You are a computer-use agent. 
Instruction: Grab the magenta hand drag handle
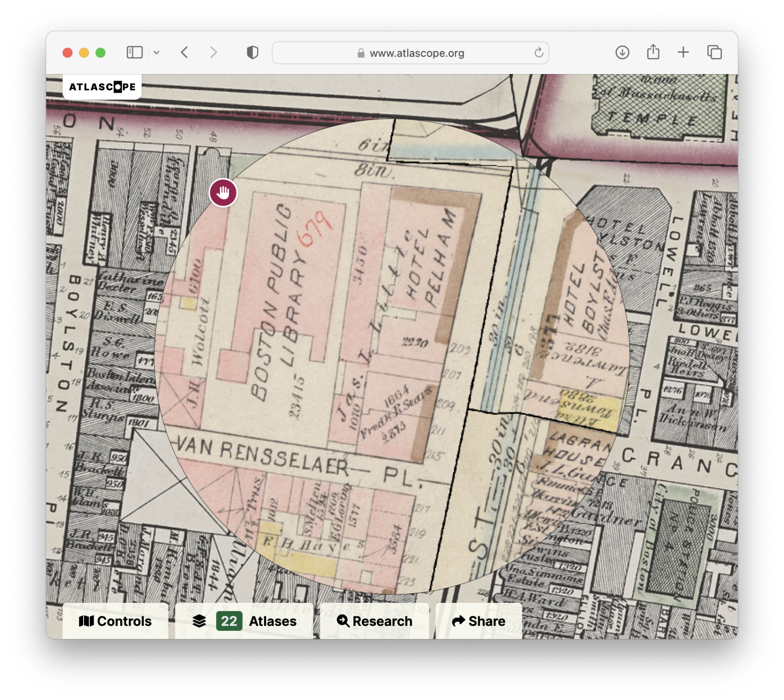[223, 193]
